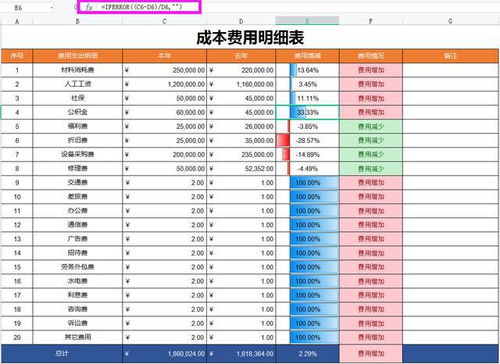Select the 咨询费 cell
The image size is (500, 364).
[78, 309]
